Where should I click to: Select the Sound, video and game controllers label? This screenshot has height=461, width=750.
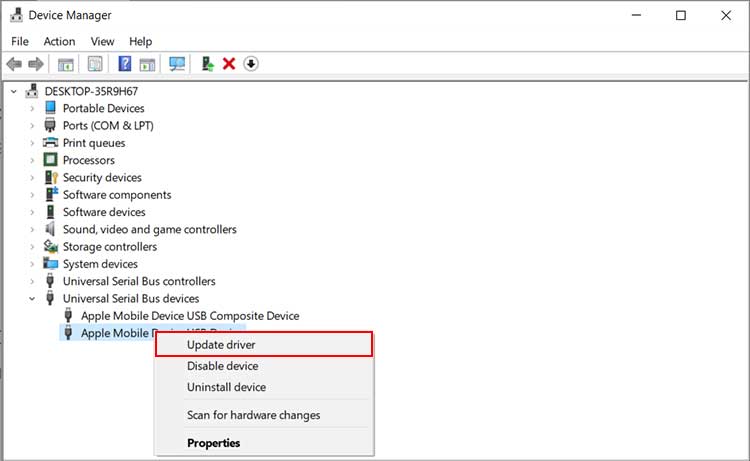point(150,230)
